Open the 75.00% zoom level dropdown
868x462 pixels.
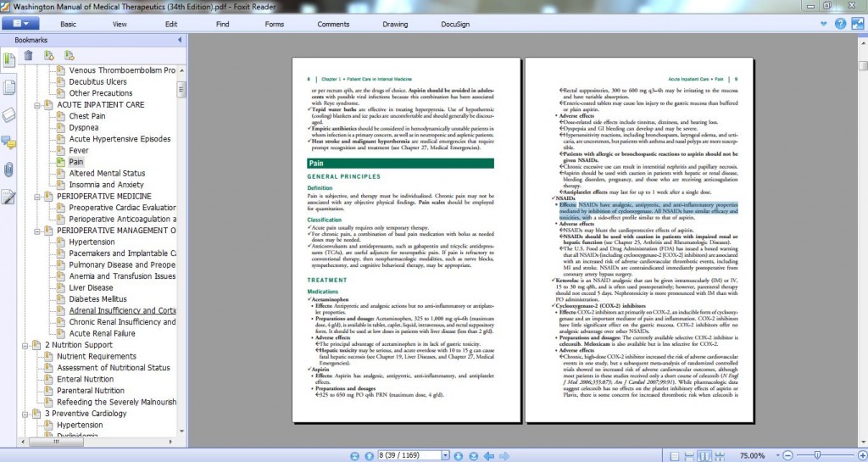pos(776,456)
